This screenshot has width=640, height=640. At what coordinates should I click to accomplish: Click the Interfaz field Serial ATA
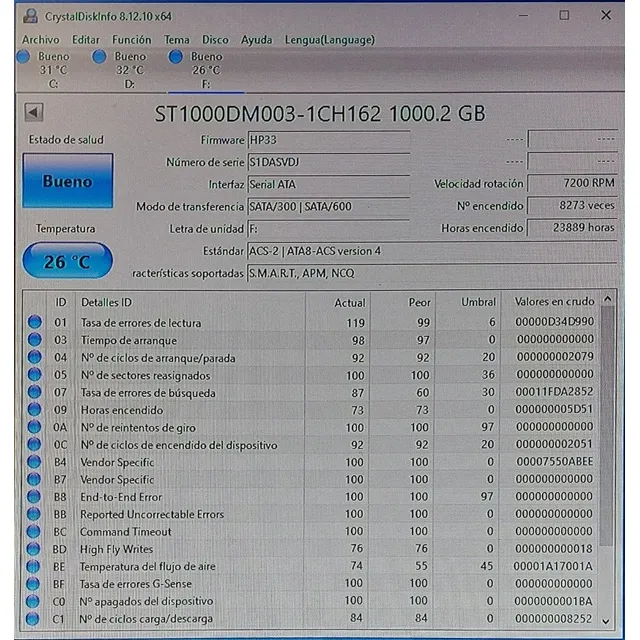329,184
